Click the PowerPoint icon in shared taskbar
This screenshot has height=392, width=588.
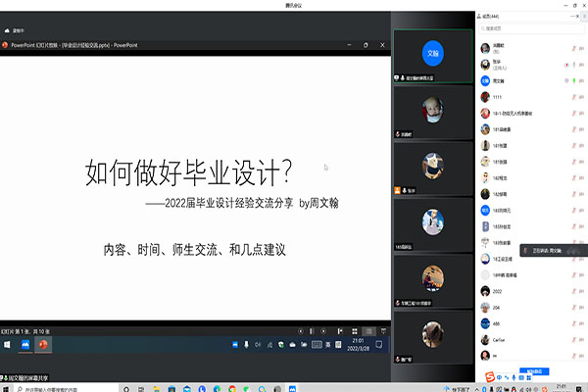point(43,344)
